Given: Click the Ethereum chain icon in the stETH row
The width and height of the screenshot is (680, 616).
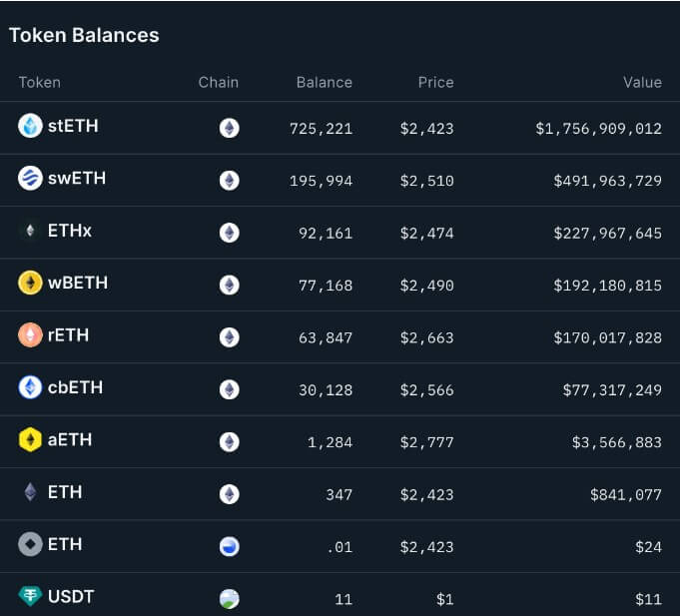Looking at the screenshot, I should (x=230, y=128).
